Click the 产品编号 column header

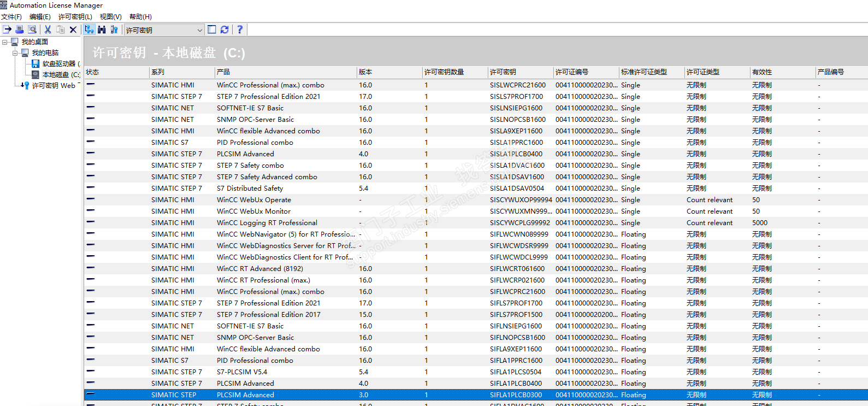tap(841, 72)
